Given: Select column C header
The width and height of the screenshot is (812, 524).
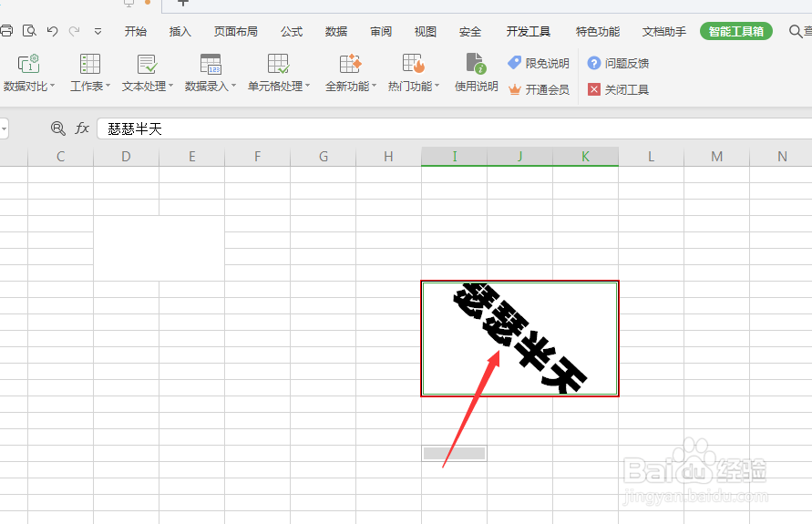Looking at the screenshot, I should click(x=60, y=157).
